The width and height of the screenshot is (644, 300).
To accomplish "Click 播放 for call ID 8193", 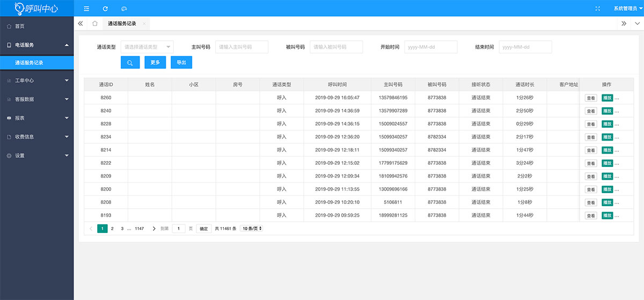I will coord(607,215).
